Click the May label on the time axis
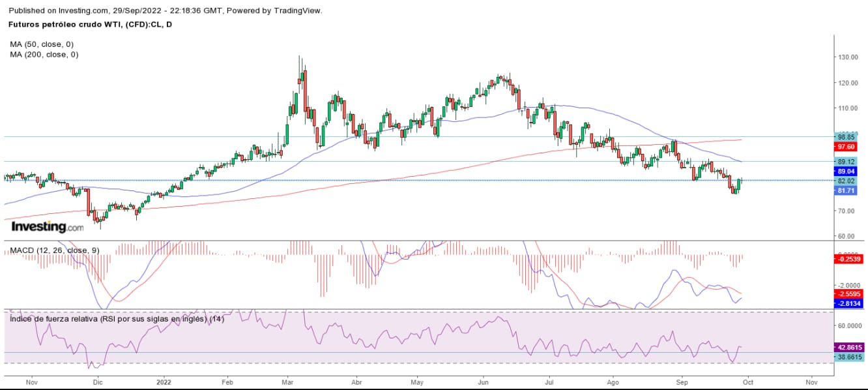 point(418,382)
